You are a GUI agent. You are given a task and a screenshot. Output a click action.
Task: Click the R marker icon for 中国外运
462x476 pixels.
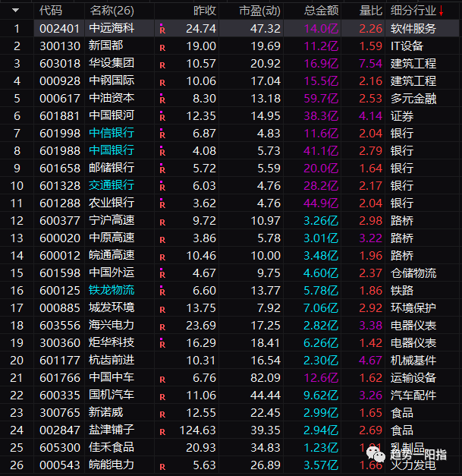162,273
